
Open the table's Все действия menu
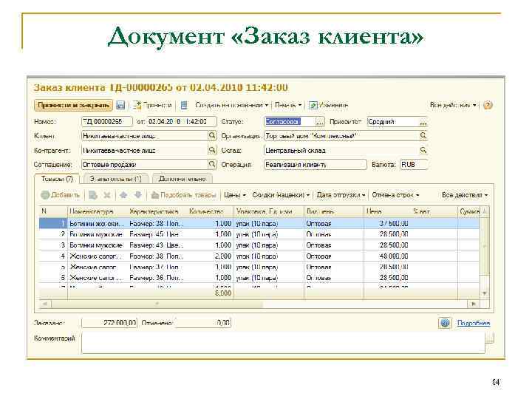[x=465, y=195]
